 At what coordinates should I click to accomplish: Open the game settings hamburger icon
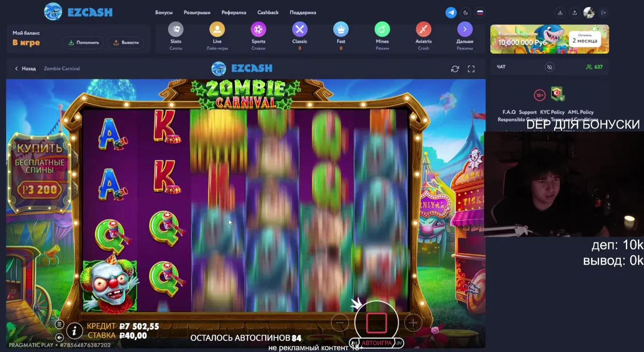(x=60, y=324)
